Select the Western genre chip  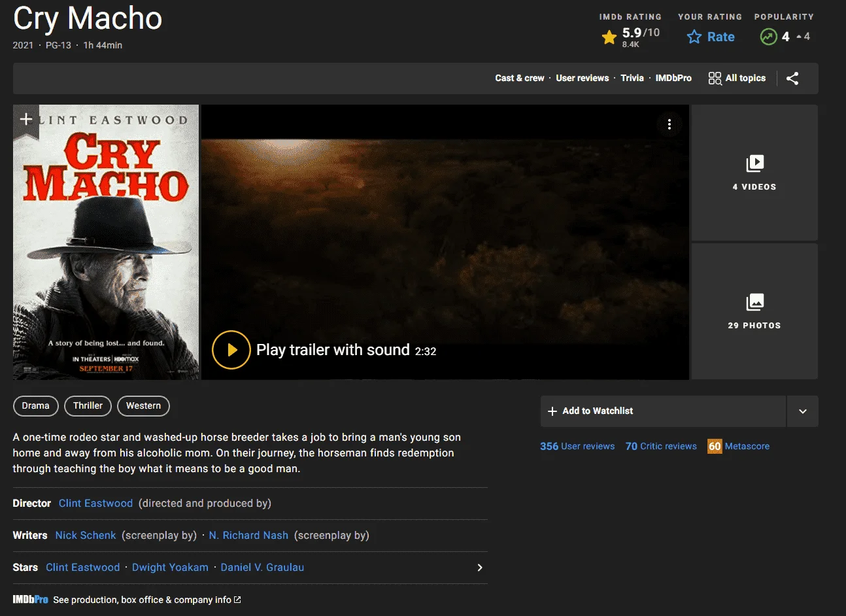point(143,406)
